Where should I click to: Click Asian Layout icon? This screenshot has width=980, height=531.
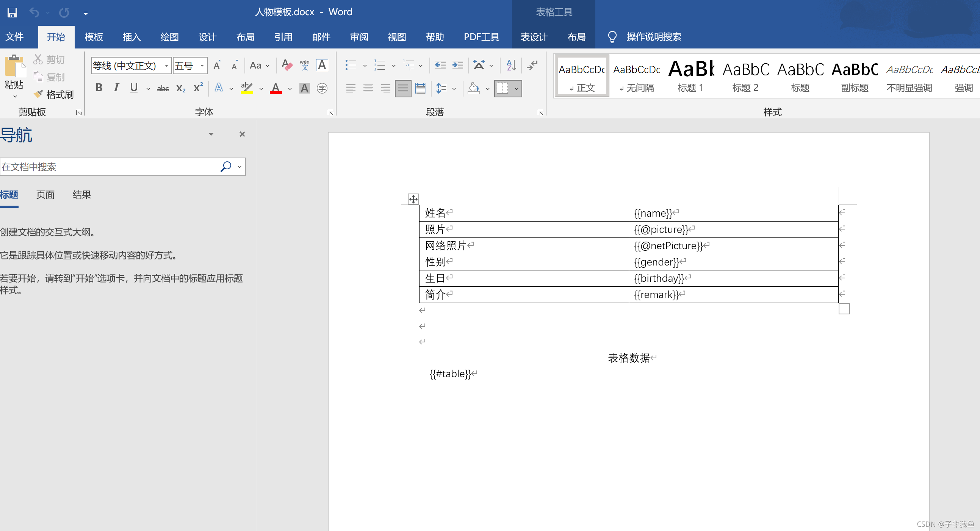tap(479, 66)
